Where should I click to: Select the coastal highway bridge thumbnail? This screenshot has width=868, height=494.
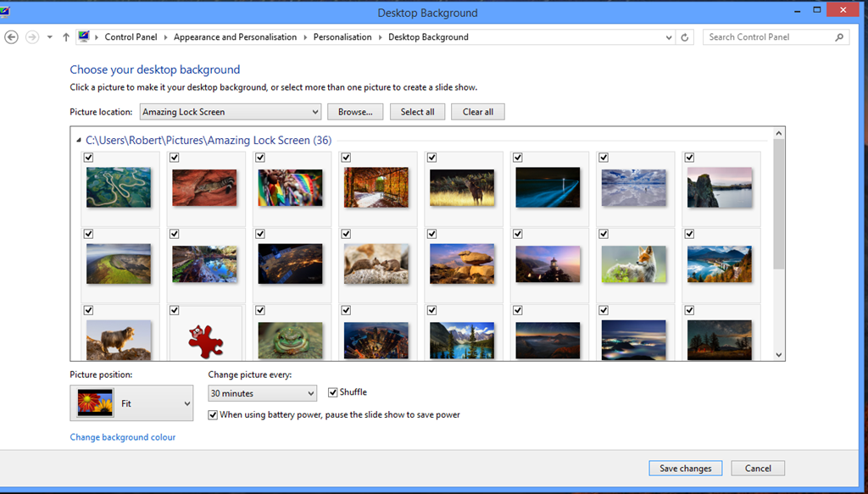[720, 264]
